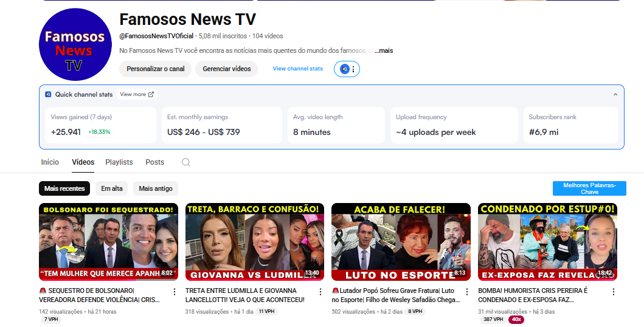Filter videos by Mais recentes
644x327 pixels.
click(64, 189)
